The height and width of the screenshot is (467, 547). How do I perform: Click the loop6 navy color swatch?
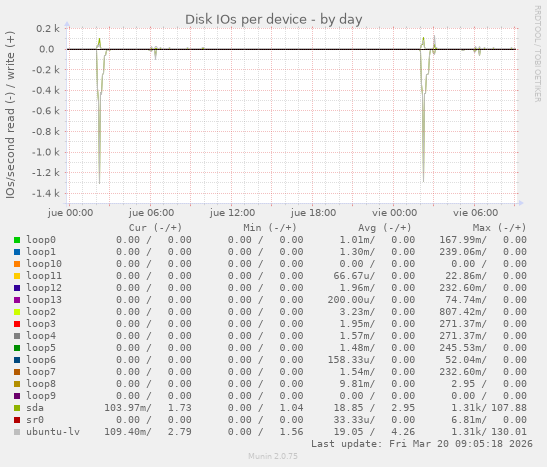[x=17, y=360]
